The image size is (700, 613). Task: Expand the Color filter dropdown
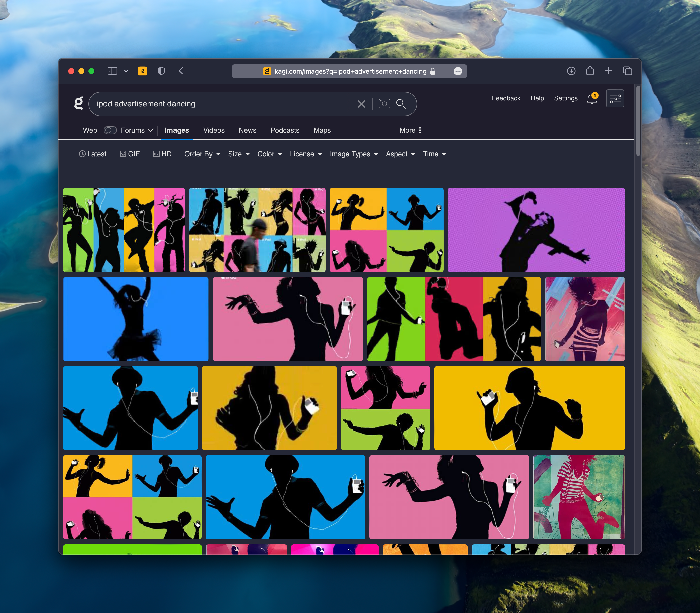pyautogui.click(x=270, y=154)
